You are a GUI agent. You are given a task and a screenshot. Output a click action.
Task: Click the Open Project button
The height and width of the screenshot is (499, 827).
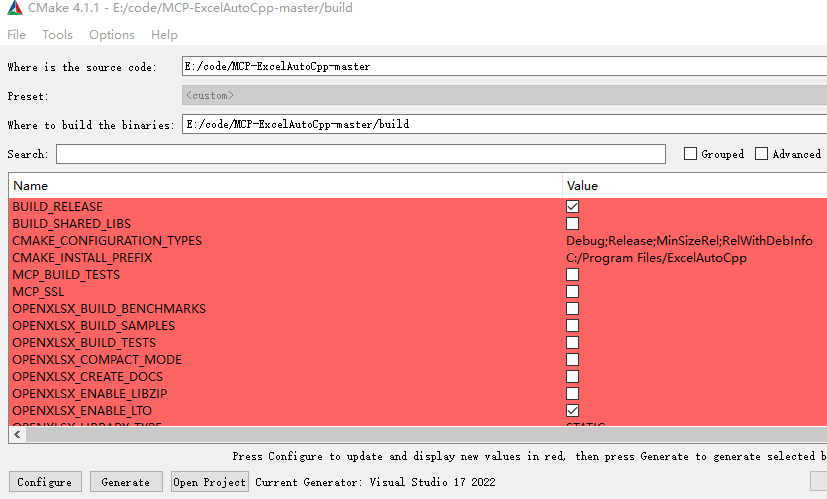(209, 482)
